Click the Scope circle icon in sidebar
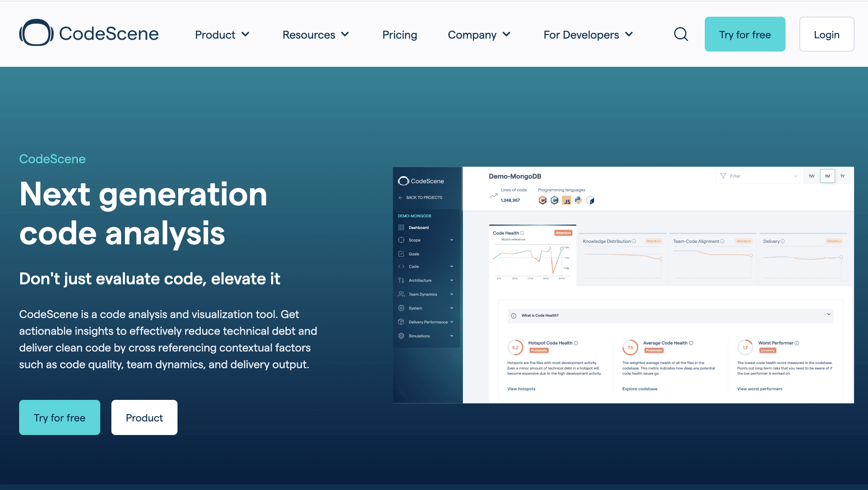 (x=401, y=240)
